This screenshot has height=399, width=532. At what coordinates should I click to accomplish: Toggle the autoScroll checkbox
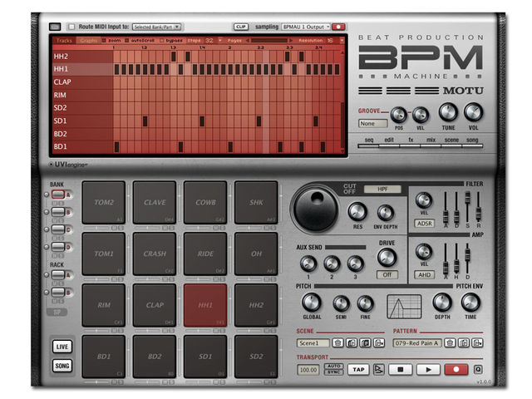pyautogui.click(x=127, y=41)
